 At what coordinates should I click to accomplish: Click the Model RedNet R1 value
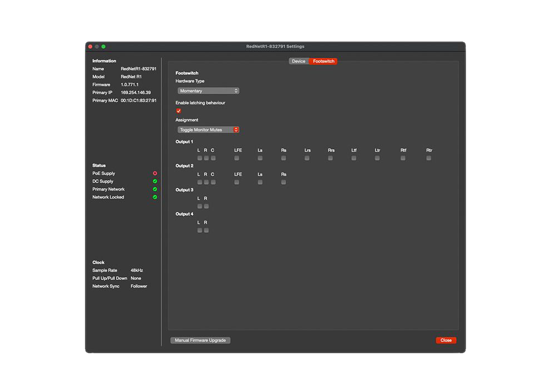(131, 77)
